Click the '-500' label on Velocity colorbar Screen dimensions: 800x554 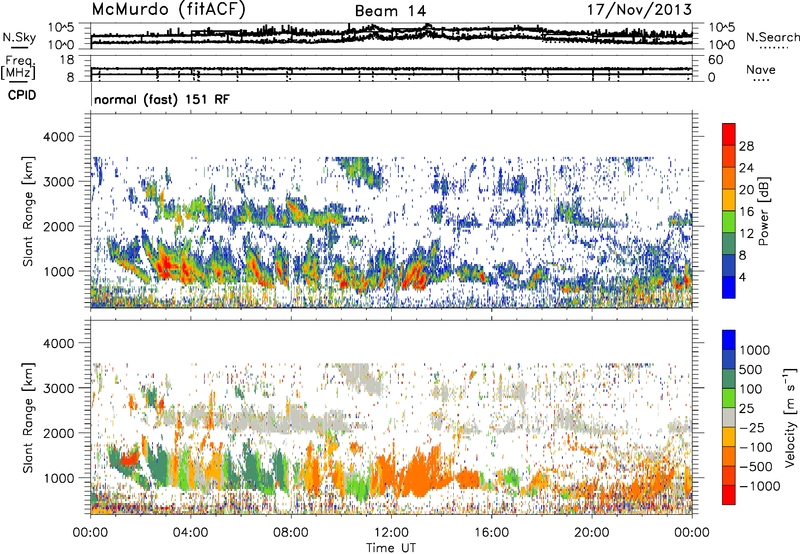[756, 467]
